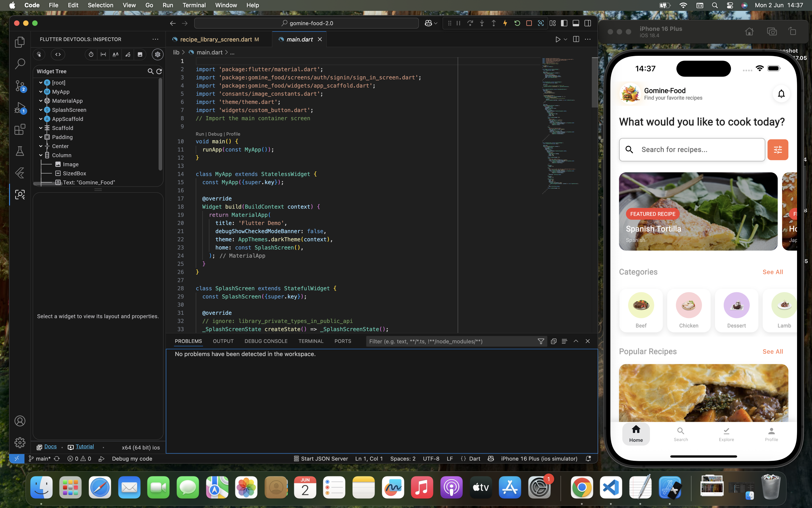812x508 pixels.
Task: Open Flutter sidebar icon in activity bar
Action: click(20, 173)
